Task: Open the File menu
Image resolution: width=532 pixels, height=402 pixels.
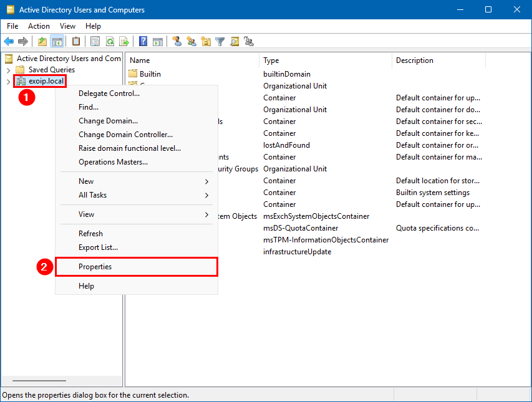Action: tap(12, 26)
